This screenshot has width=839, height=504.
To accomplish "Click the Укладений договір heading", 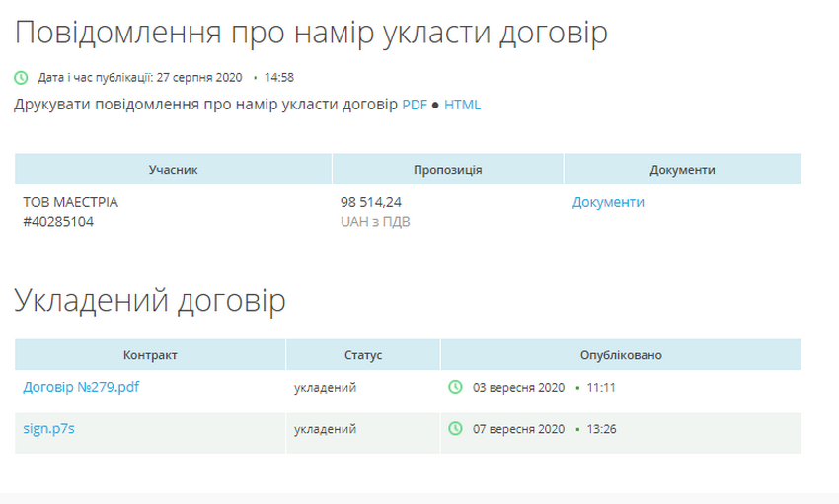I will [x=150, y=301].
